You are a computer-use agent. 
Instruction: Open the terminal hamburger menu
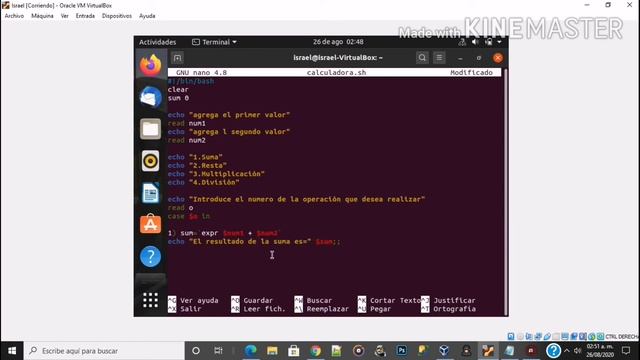pos(439,58)
